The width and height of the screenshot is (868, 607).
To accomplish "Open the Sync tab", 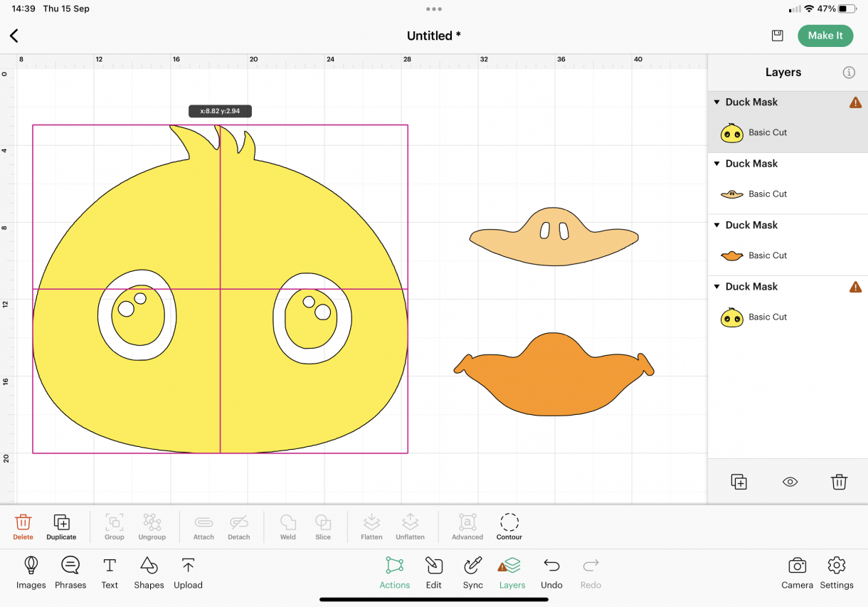I will 473,573.
